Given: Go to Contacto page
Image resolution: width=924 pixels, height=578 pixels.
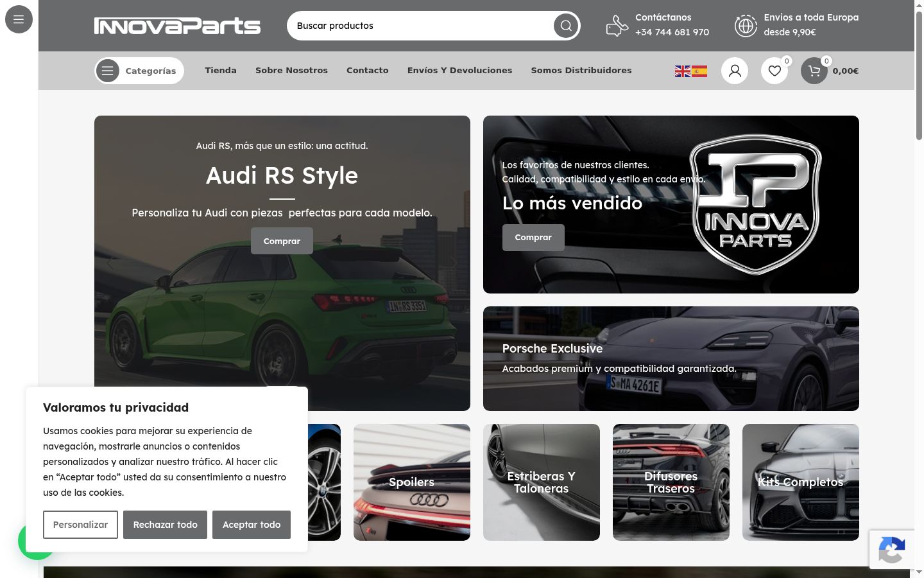Looking at the screenshot, I should (x=368, y=71).
